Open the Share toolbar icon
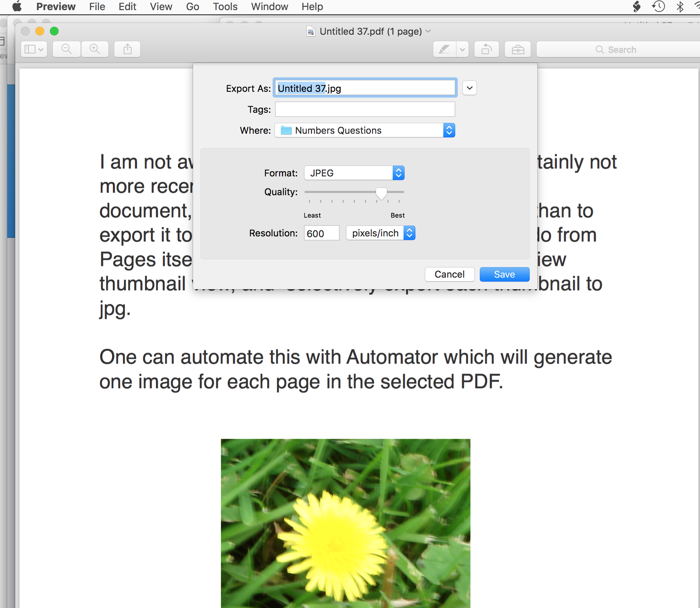700x608 pixels. coord(127,49)
